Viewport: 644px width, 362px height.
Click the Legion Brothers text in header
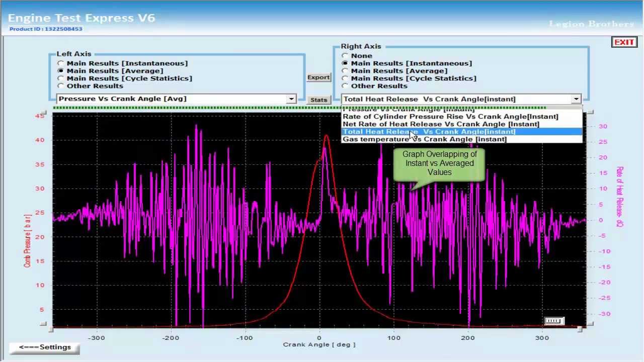click(592, 24)
